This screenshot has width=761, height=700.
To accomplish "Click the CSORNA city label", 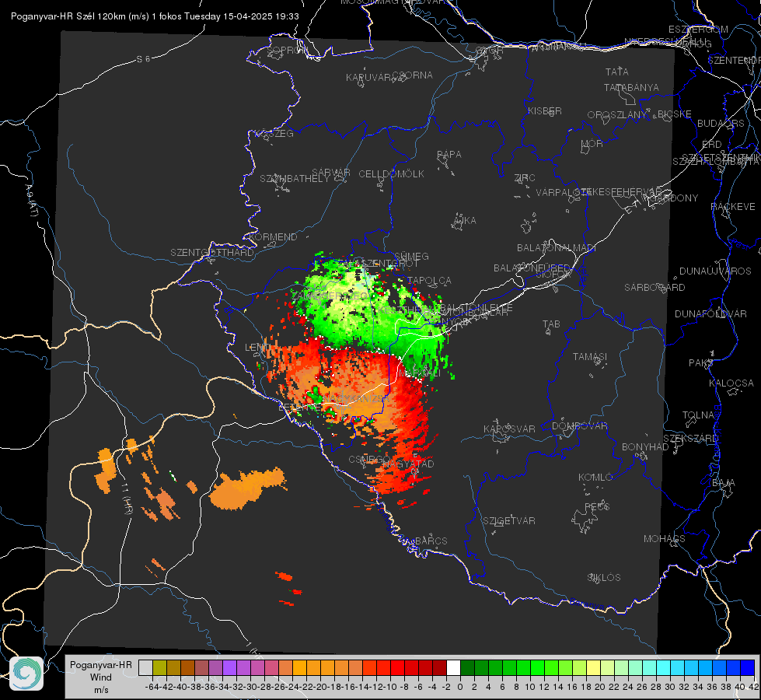I will 413,75.
